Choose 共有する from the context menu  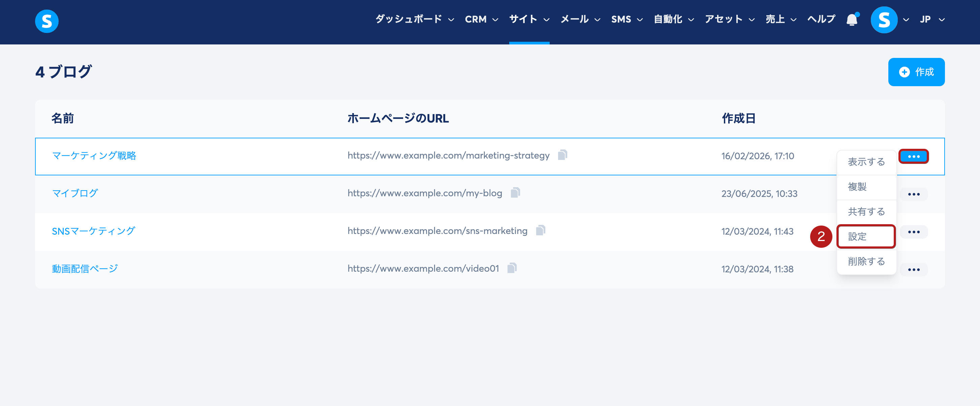(866, 211)
